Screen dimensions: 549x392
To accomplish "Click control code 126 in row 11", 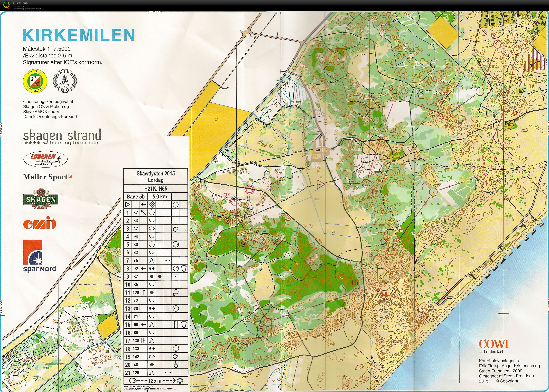I will pos(136,292).
